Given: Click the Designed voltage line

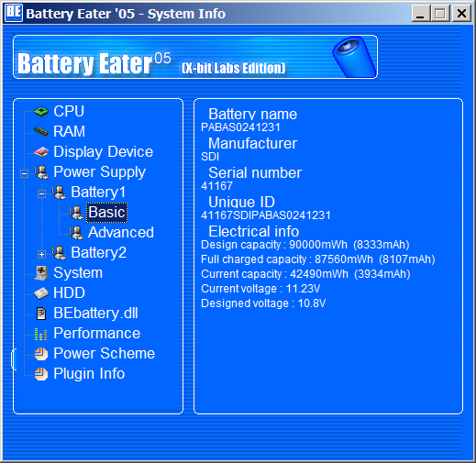Looking at the screenshot, I should [x=263, y=303].
